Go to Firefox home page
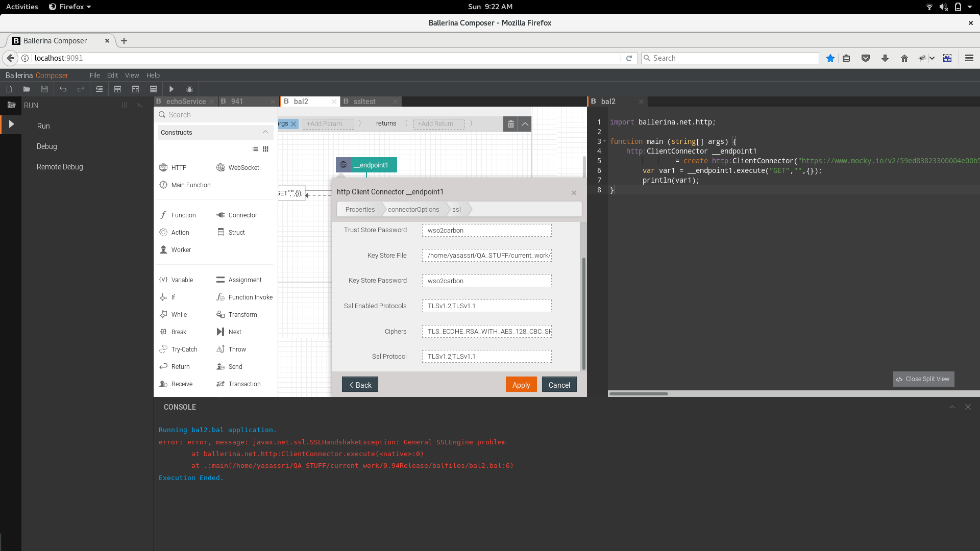The image size is (980, 551). (x=904, y=58)
